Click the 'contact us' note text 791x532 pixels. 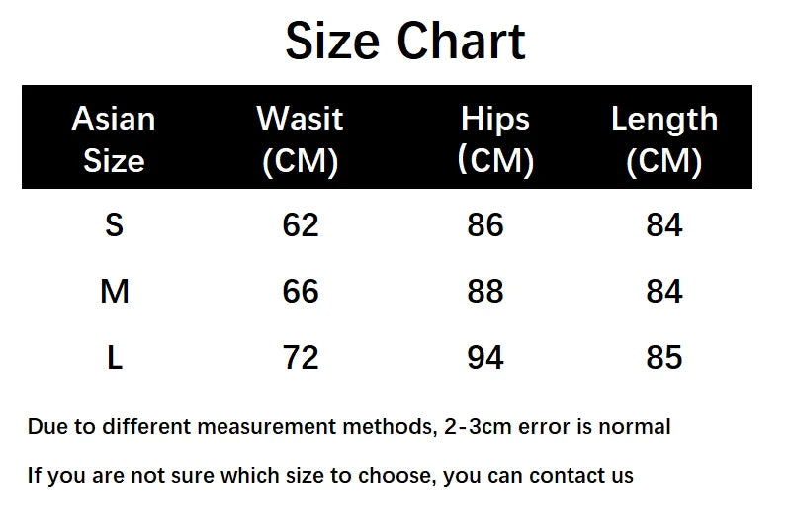point(330,476)
